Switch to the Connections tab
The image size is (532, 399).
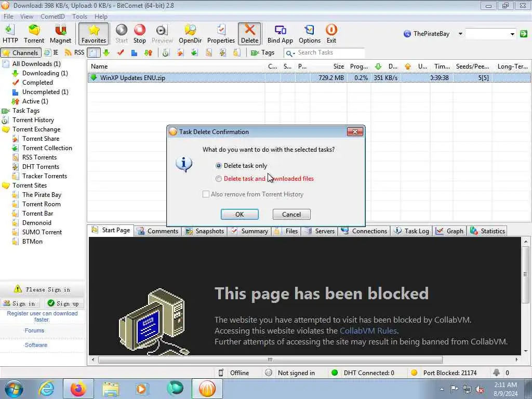click(364, 231)
